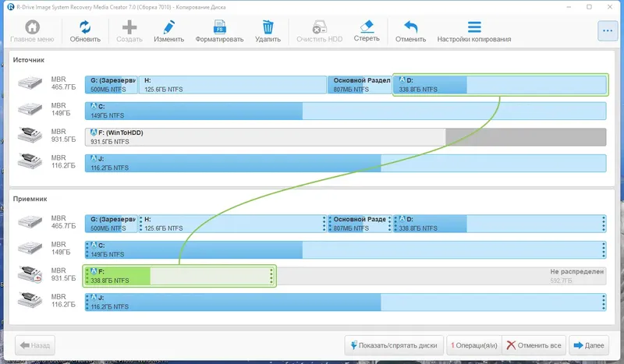Click right handle of destination C: partition
624x364 pixels.
604,250
